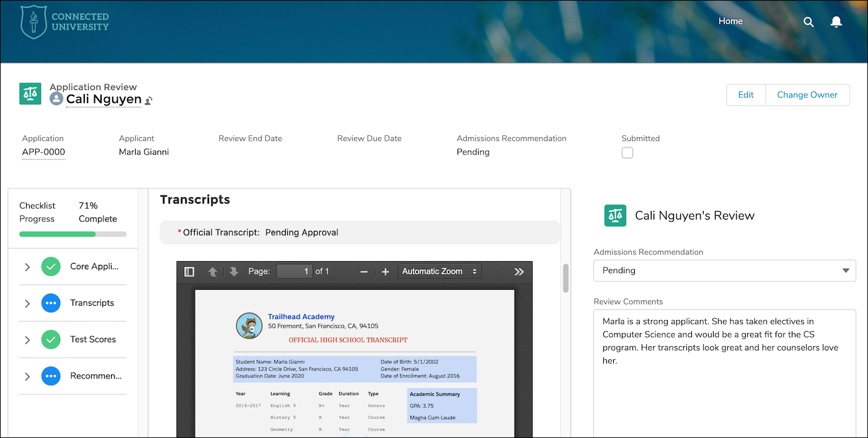Open the Automatic Zoom dropdown

[440, 270]
